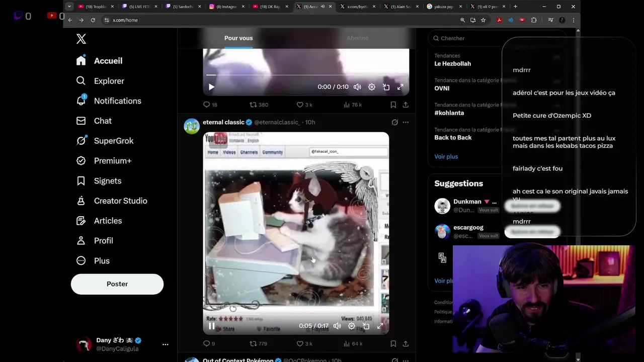Fullscreen the cat video
This screenshot has width=644, height=362.
pos(380,326)
